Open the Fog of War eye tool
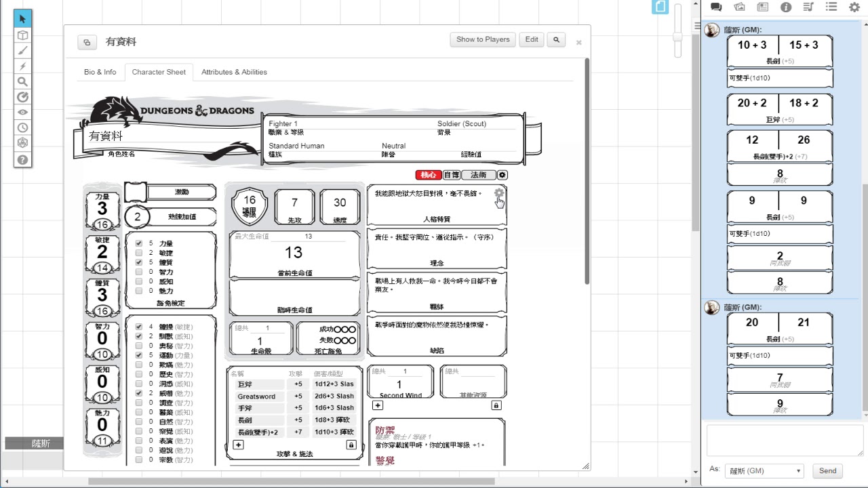Viewport: 868px width, 488px height. (22, 113)
